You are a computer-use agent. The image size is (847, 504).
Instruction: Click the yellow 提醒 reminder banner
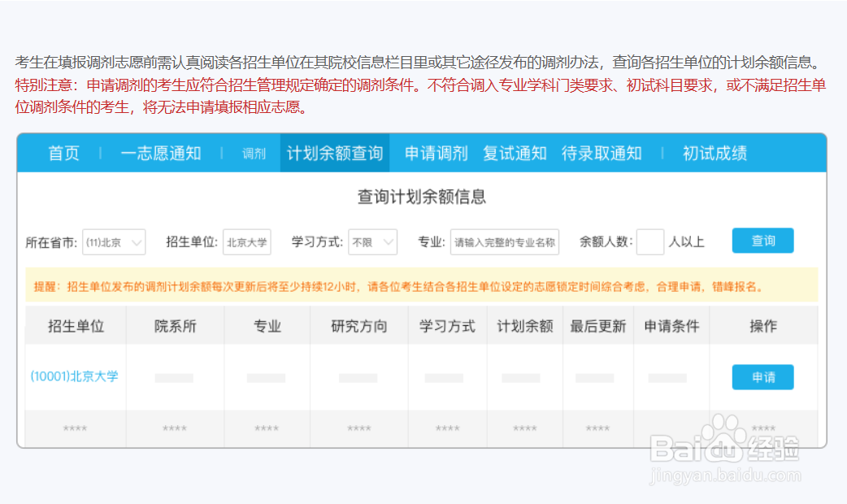coord(423,284)
